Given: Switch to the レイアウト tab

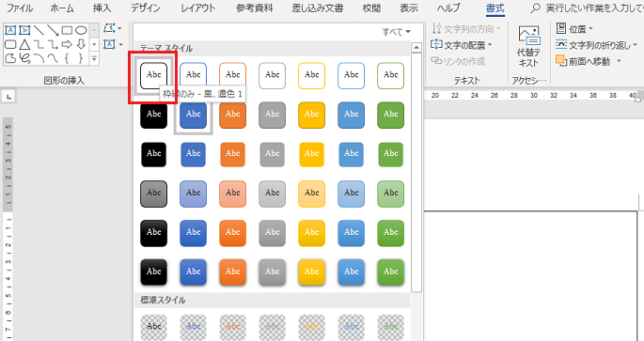Looking at the screenshot, I should pyautogui.click(x=198, y=8).
